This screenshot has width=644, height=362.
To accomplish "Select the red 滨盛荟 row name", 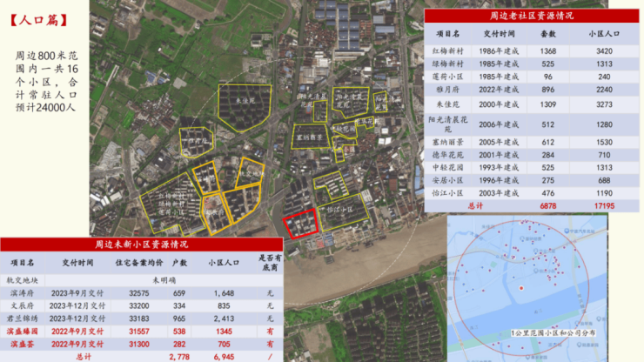I will 22,345.
